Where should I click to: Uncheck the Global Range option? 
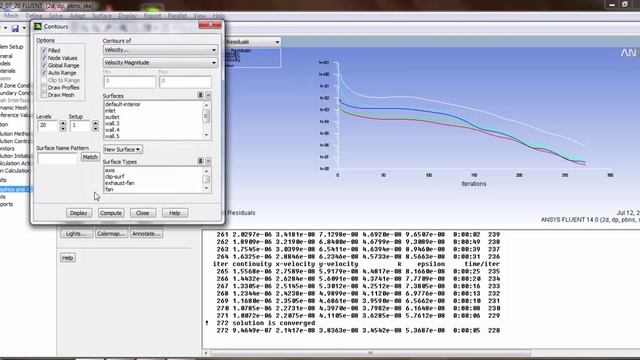44,65
